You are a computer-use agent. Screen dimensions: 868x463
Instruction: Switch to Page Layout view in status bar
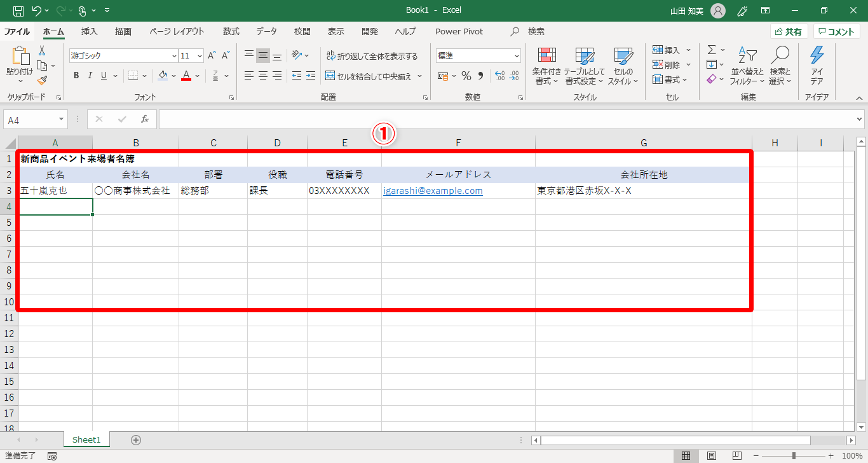pos(712,456)
